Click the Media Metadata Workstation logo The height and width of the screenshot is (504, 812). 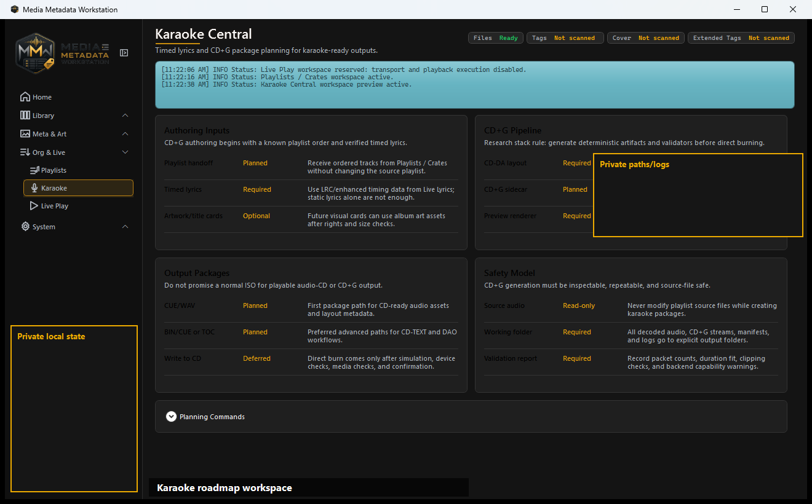pos(63,53)
